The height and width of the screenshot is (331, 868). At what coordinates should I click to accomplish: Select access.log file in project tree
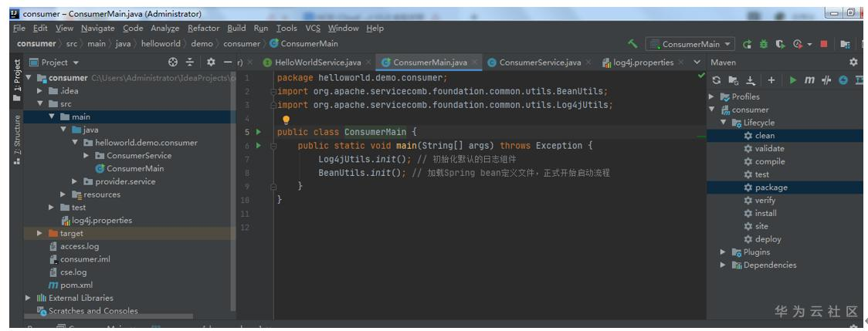coord(73,246)
